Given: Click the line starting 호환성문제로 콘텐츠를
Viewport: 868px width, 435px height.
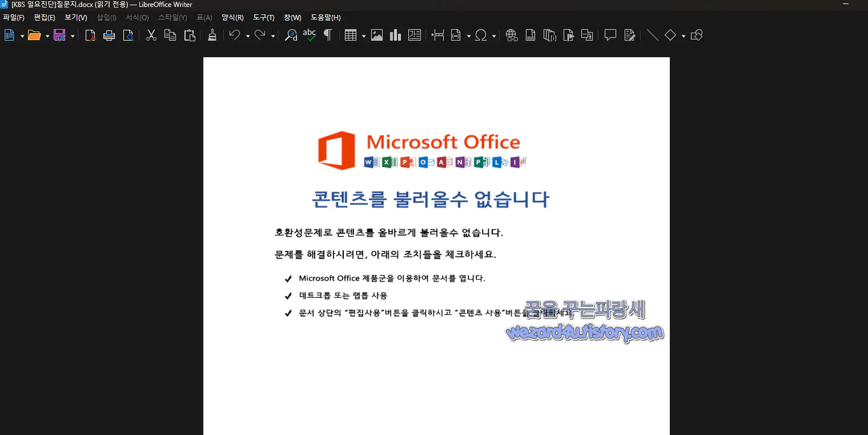Looking at the screenshot, I should pos(389,233).
